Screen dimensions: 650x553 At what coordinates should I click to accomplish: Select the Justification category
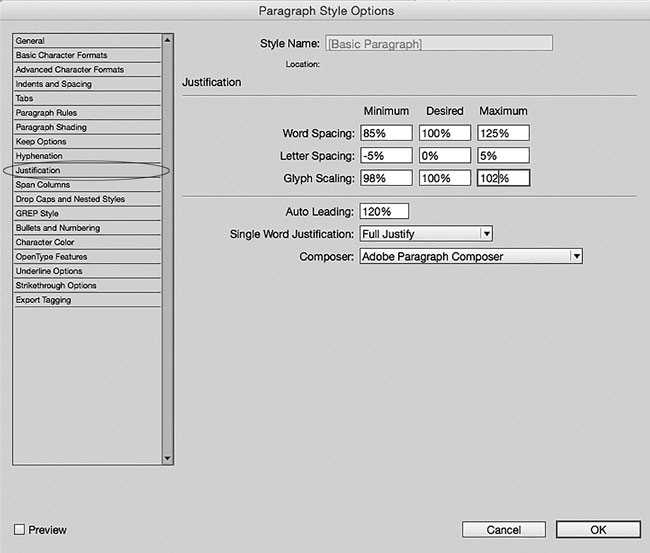pyautogui.click(x=87, y=170)
